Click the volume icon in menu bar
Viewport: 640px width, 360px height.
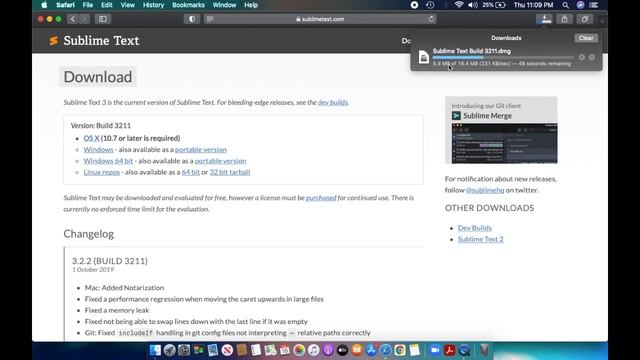pos(473,5)
